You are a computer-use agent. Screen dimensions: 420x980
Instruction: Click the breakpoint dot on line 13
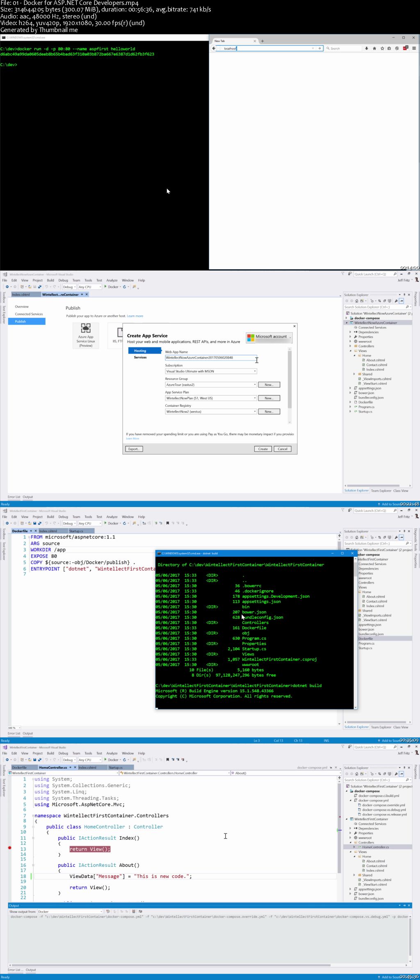10,848
